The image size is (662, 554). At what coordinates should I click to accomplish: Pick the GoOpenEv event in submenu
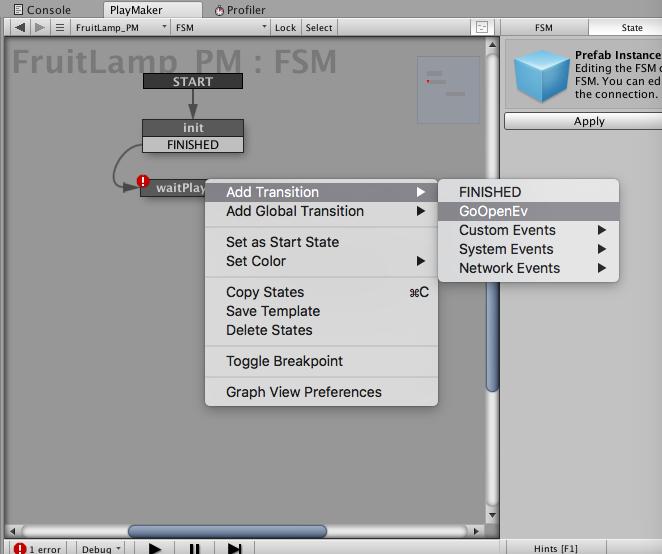point(529,211)
